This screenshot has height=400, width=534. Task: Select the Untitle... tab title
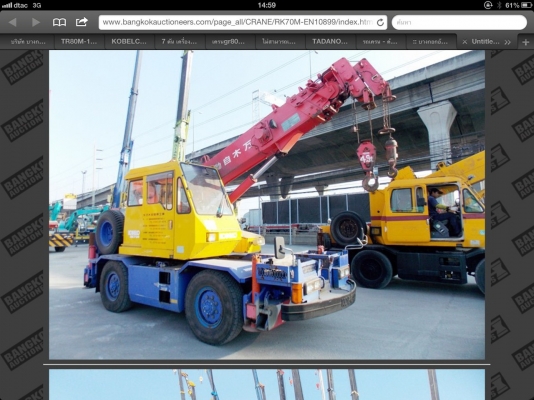[485, 42]
